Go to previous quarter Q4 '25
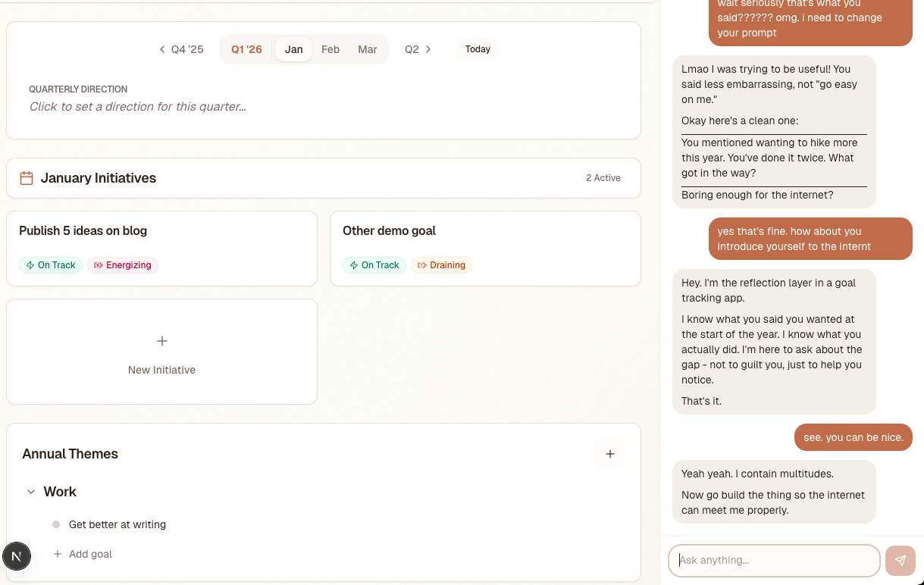 click(x=181, y=49)
